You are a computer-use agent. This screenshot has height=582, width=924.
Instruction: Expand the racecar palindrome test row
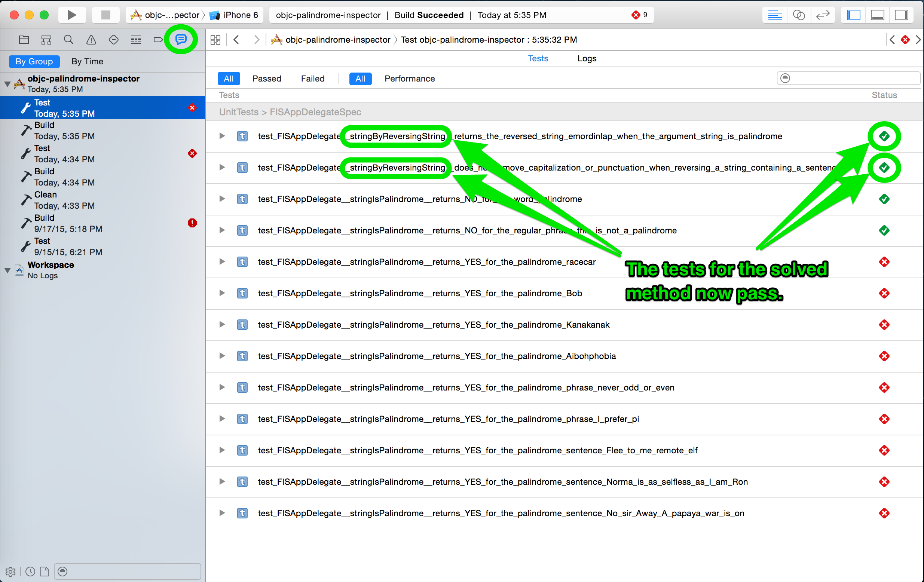(222, 262)
